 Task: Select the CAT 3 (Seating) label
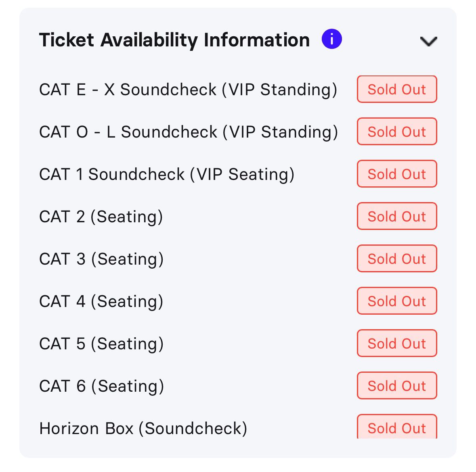point(101,259)
